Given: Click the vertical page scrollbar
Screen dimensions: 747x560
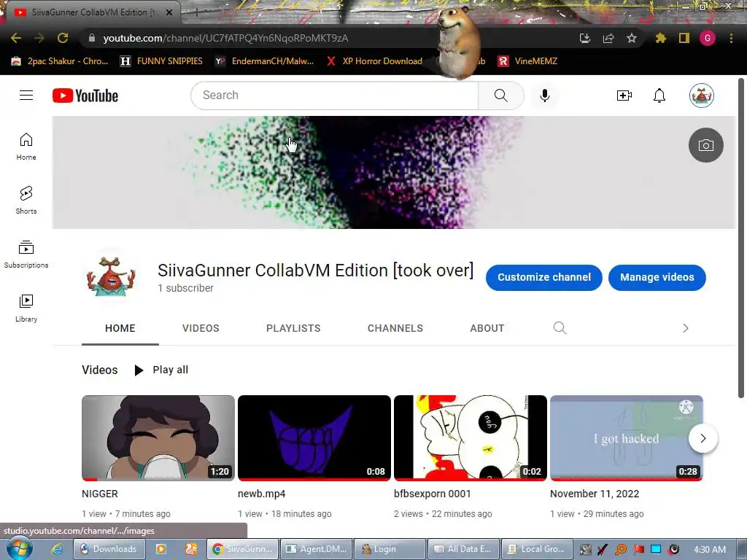Looking at the screenshot, I should [x=741, y=238].
